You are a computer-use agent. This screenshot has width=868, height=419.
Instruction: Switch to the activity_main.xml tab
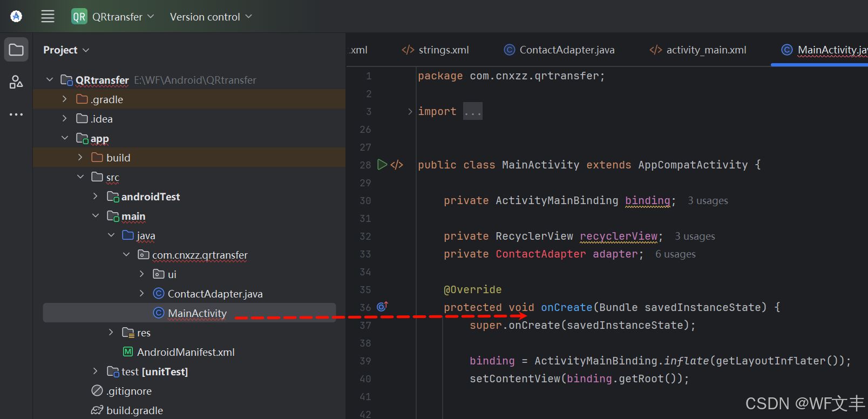point(699,50)
